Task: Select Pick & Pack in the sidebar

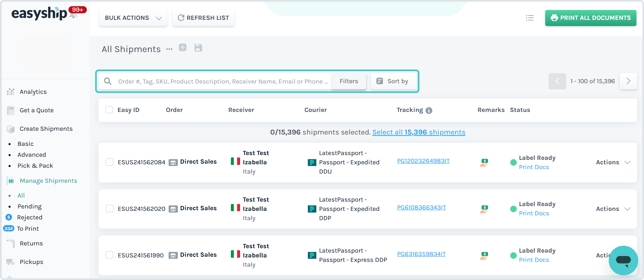Action: point(35,166)
